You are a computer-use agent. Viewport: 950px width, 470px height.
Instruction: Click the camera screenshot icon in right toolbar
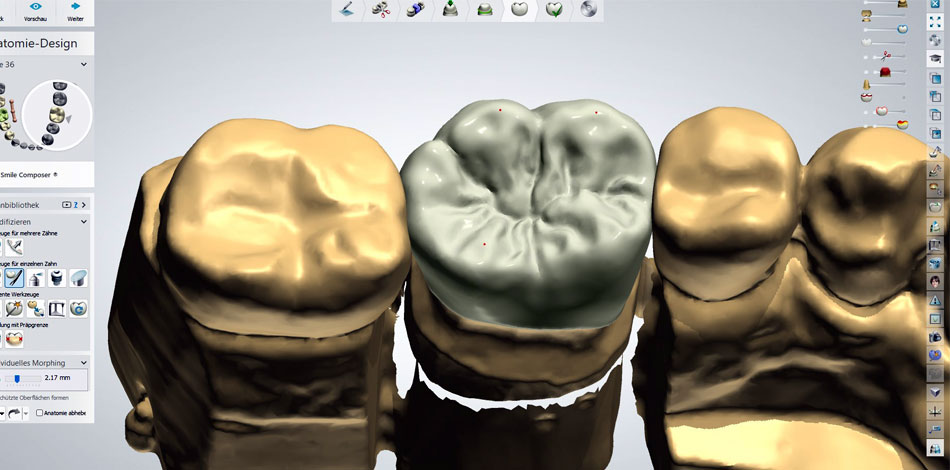pos(935,336)
